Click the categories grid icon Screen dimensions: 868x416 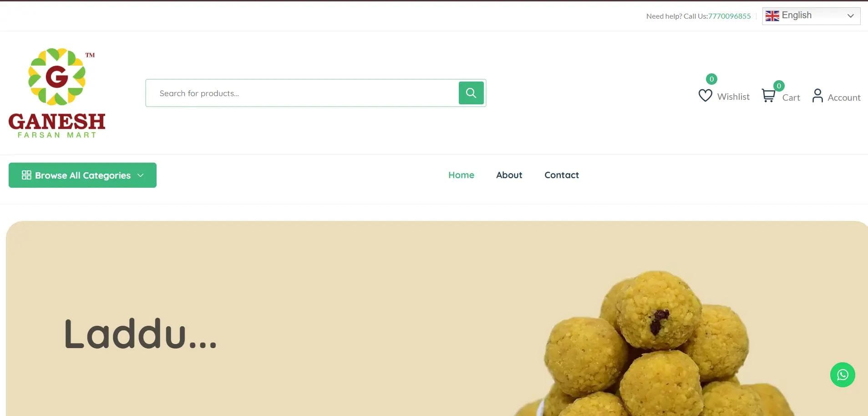pos(26,175)
